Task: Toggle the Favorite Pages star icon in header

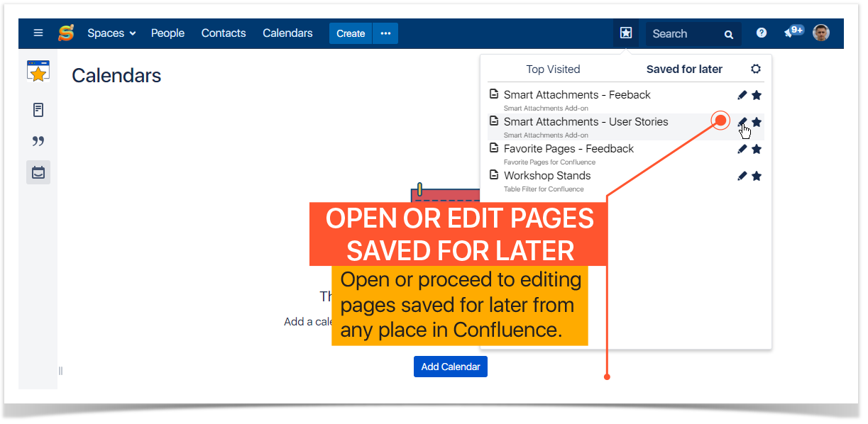Action: (x=625, y=33)
